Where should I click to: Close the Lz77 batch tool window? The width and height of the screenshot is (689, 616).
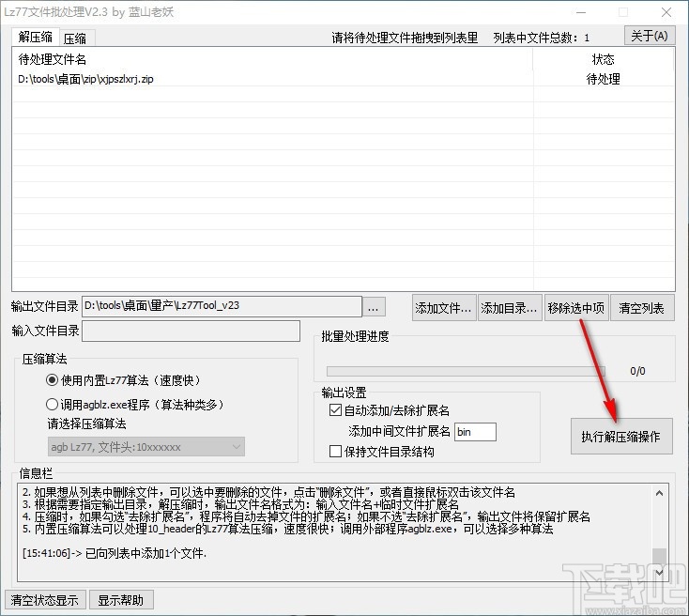point(666,12)
